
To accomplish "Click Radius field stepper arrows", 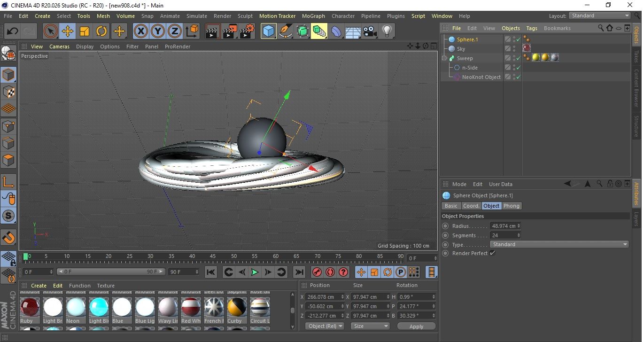I will tap(519, 226).
